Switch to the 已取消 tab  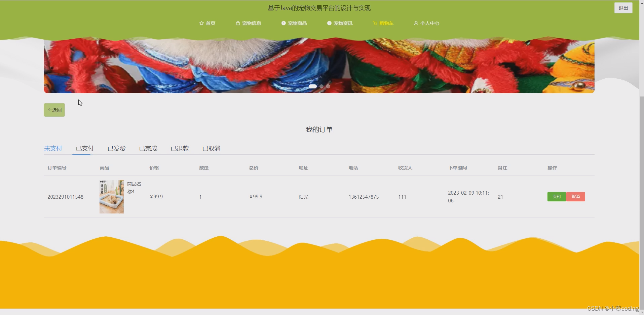pyautogui.click(x=211, y=148)
